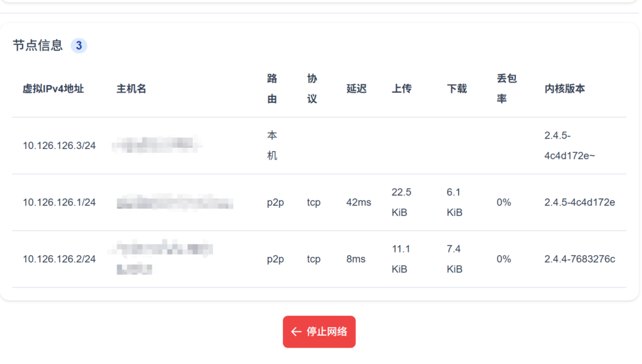Click the node count badge showing 3
Viewport: 642px width, 364px height.
click(x=78, y=45)
